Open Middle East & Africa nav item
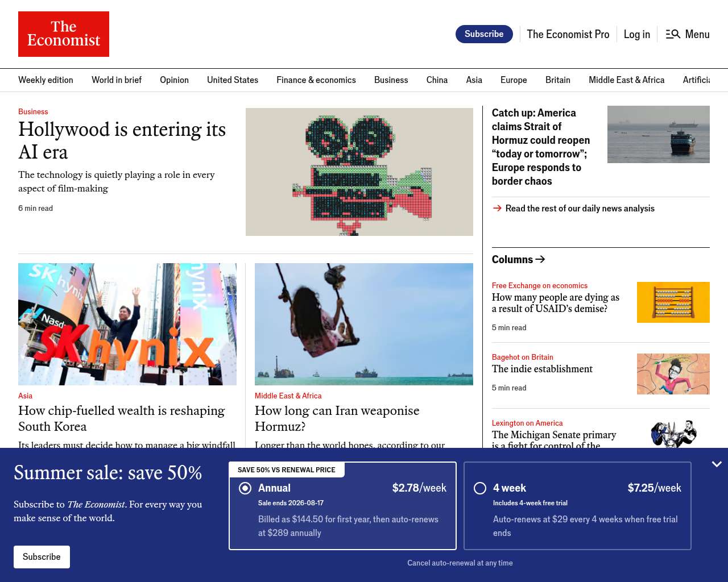 point(627,80)
